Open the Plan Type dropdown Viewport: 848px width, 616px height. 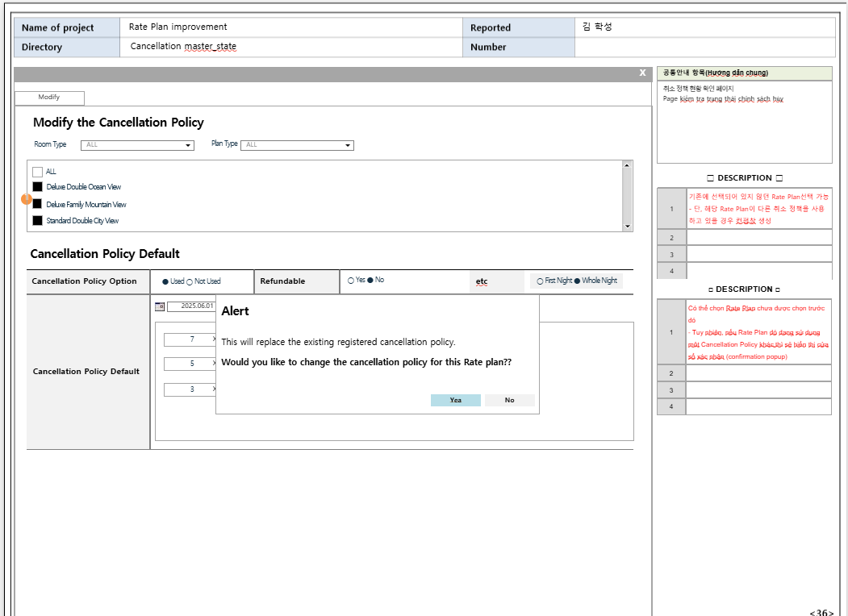click(297, 145)
